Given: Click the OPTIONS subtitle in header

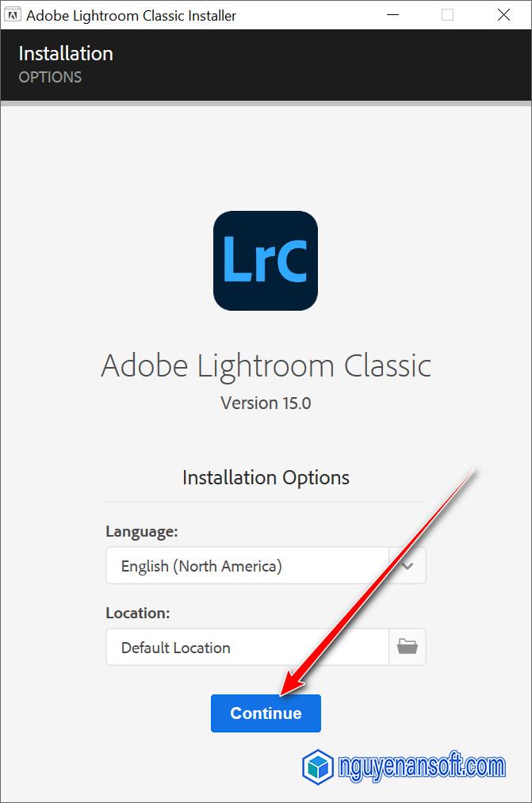Looking at the screenshot, I should pos(50,77).
